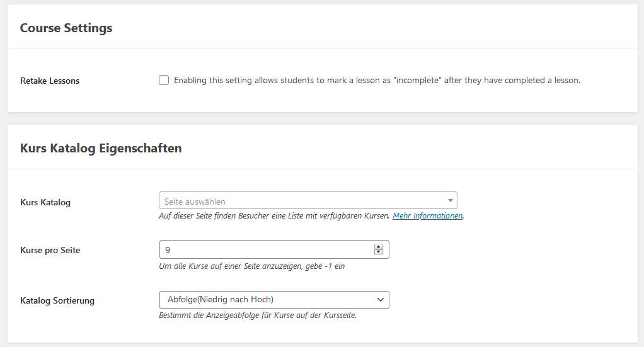Click the 'Course Settings' section heading
644x347 pixels.
point(66,28)
